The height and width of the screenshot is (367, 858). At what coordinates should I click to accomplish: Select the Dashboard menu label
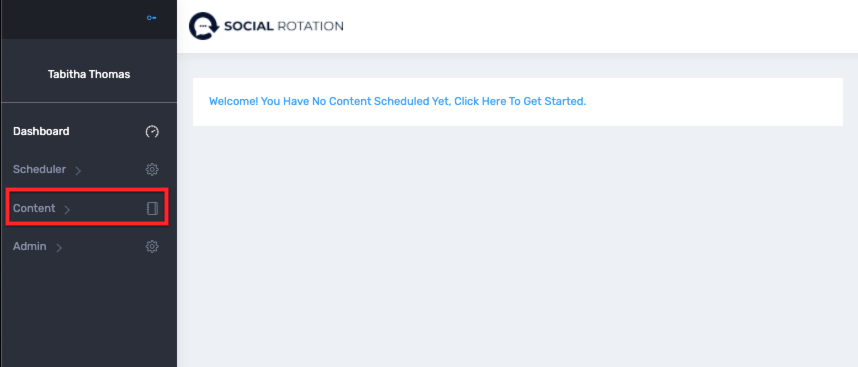point(41,131)
